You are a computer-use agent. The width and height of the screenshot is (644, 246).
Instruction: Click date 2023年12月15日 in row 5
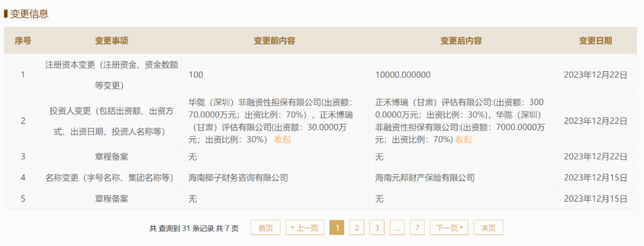click(x=596, y=199)
